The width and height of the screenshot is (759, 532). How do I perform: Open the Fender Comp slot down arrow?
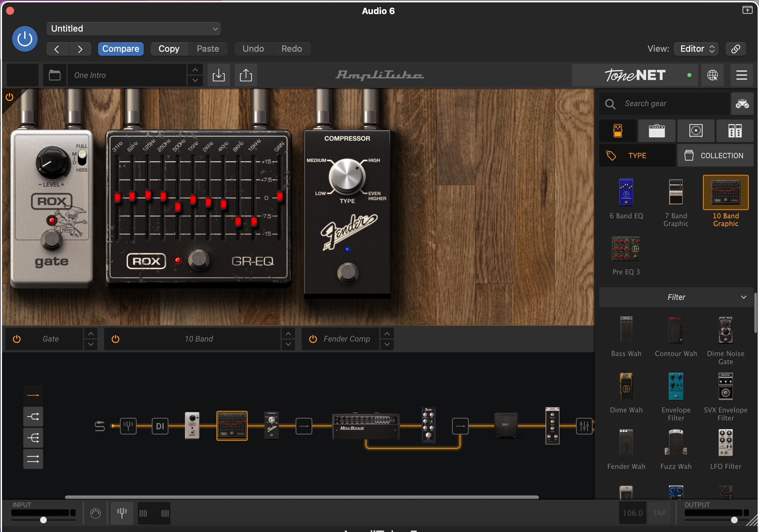[387, 345]
